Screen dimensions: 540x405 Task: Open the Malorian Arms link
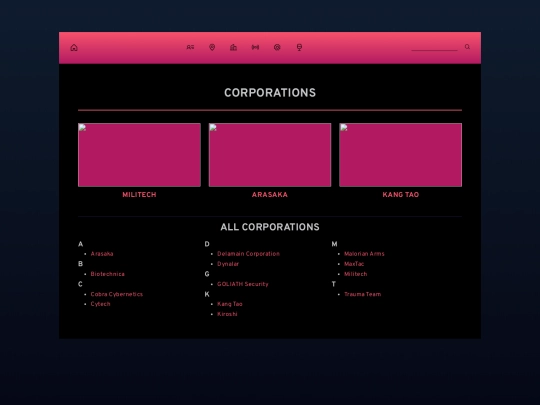[364, 254]
